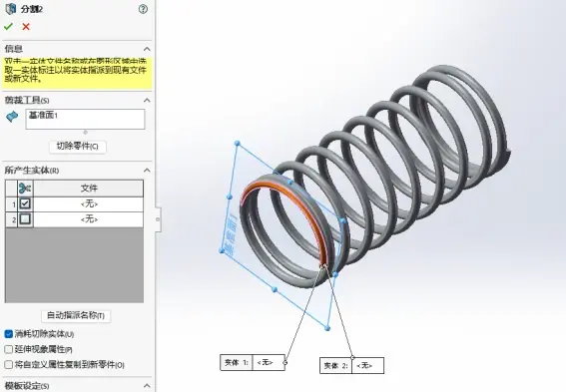
Task: Click the resize grip under the trim tools box
Action: click(x=85, y=132)
